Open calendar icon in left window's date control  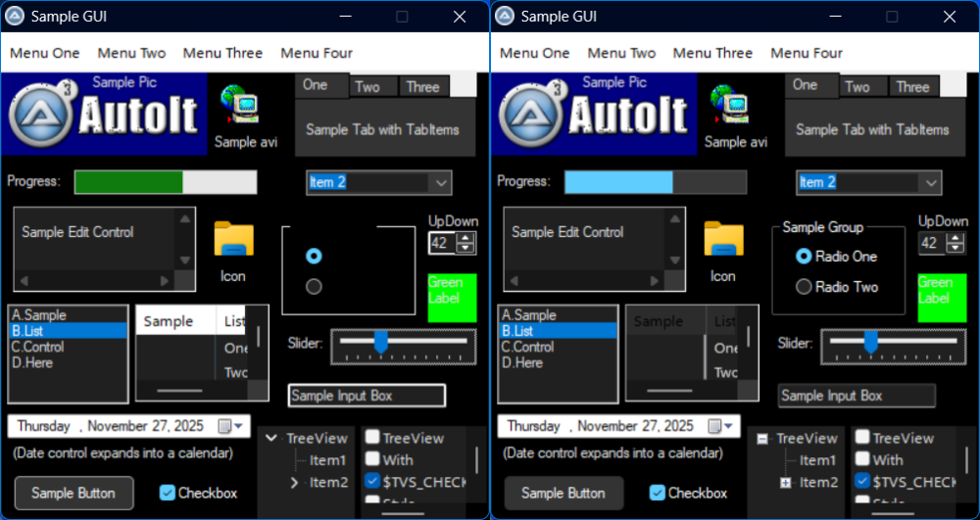(226, 426)
